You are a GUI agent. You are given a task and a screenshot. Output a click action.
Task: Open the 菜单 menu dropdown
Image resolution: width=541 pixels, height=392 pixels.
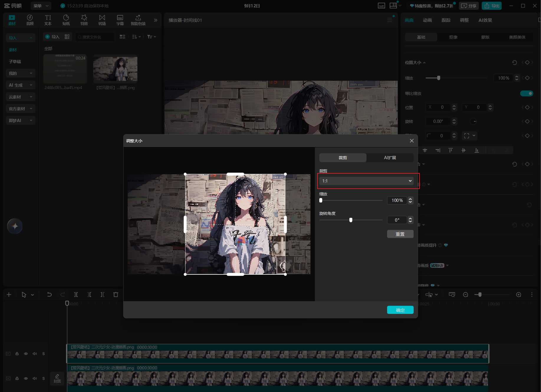[41, 6]
